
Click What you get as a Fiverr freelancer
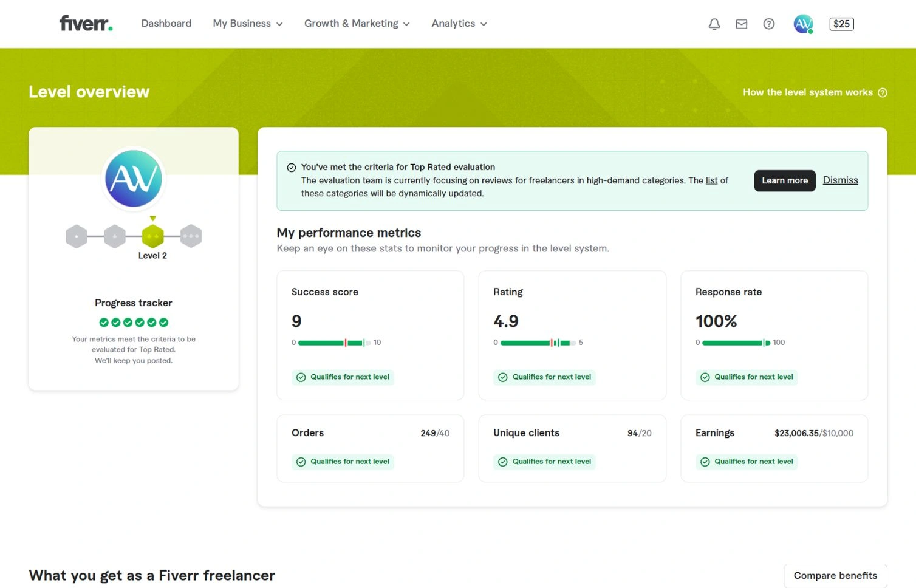pyautogui.click(x=152, y=575)
